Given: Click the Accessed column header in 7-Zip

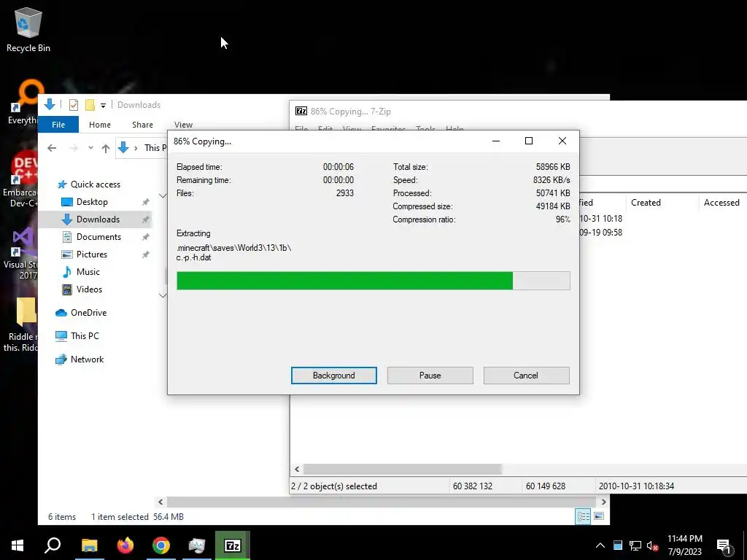Looking at the screenshot, I should point(723,203).
